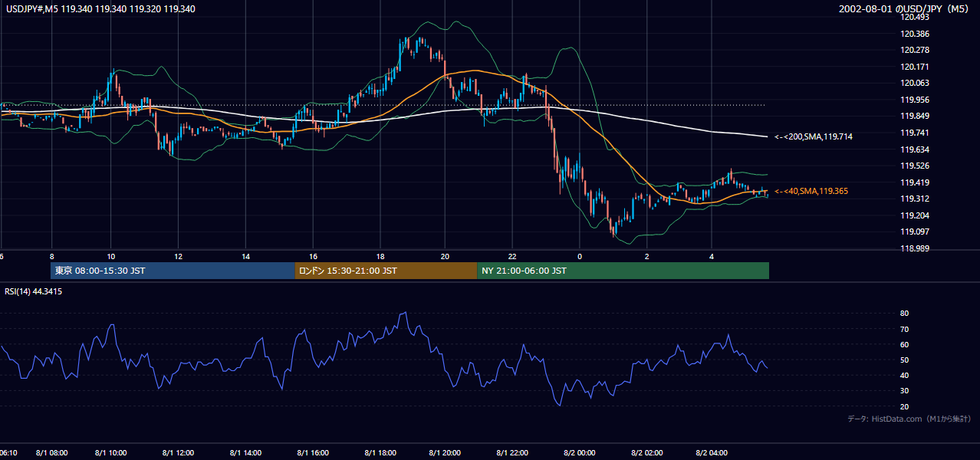Click the bottom time label 8/1 18:00
Image resolution: width=980 pixels, height=460 pixels.
380,452
